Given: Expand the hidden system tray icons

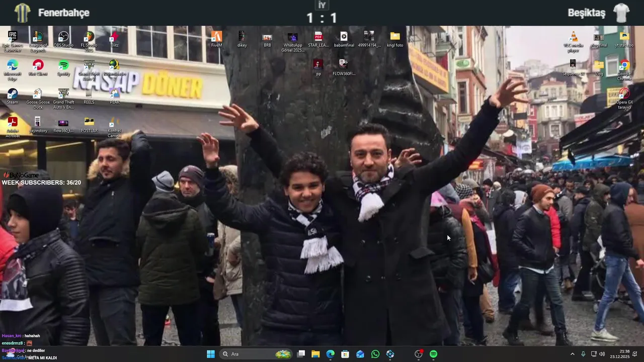Looking at the screenshot, I should [x=572, y=354].
